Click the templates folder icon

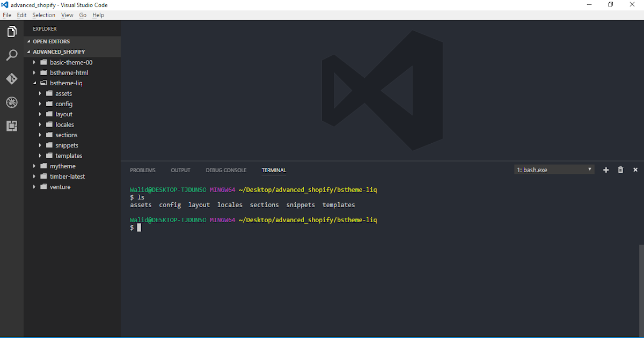tap(49, 156)
